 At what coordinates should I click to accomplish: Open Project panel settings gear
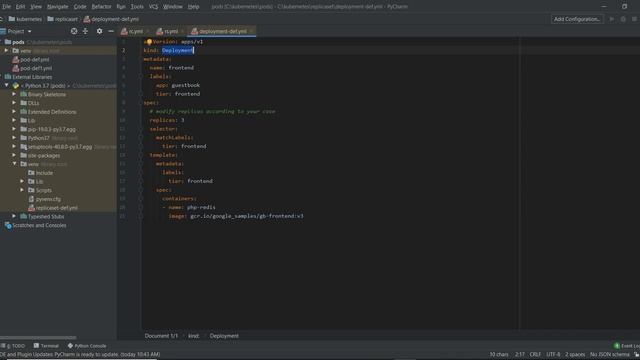tap(99, 31)
